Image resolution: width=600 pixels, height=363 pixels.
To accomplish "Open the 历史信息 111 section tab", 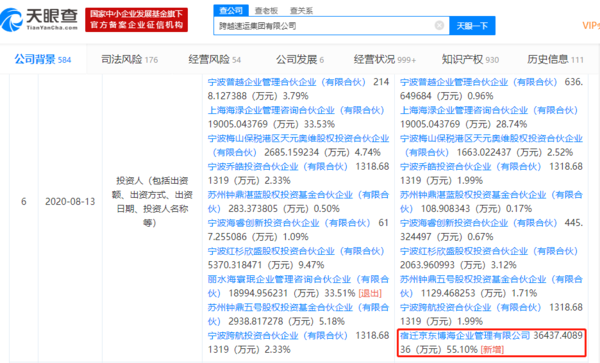I will (x=555, y=59).
